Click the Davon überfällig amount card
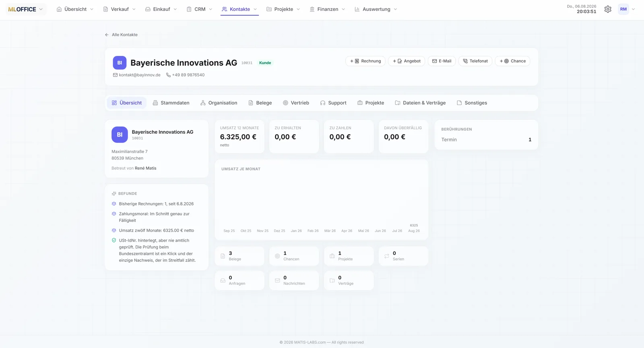Viewport: 644px width, 348px height. (x=403, y=137)
